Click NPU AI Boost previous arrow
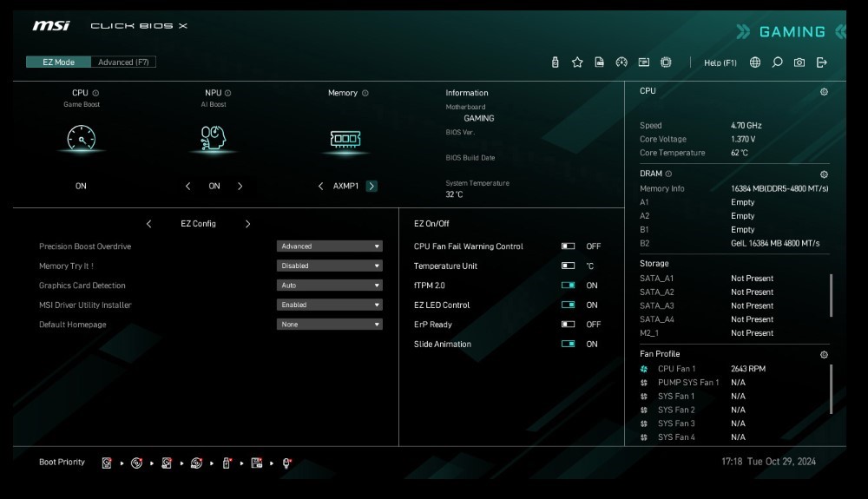Image resolution: width=868 pixels, height=499 pixels. point(187,187)
